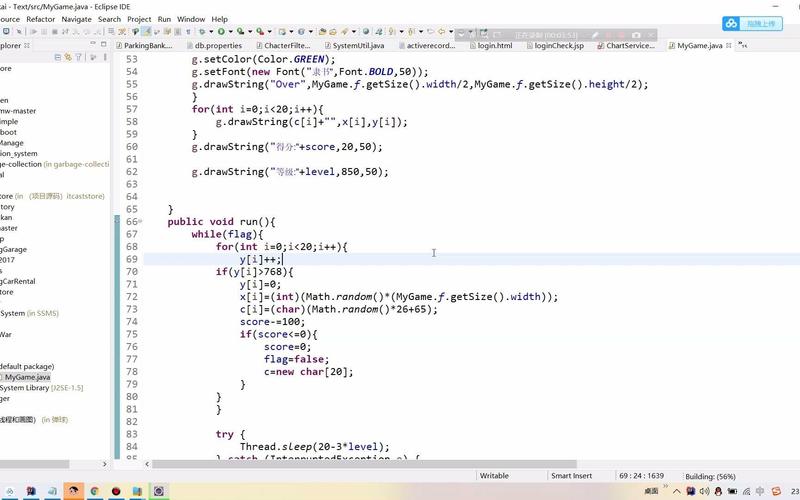Toggle Mark Occurrences highlighted toolbar icon

point(146,32)
